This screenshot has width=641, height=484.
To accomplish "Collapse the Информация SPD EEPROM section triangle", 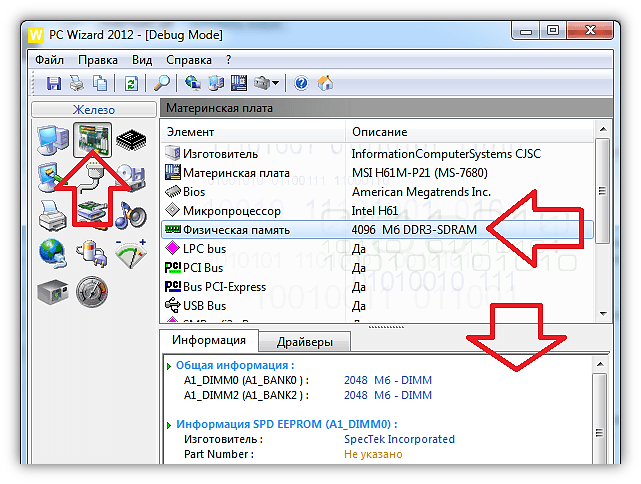I will (169, 425).
